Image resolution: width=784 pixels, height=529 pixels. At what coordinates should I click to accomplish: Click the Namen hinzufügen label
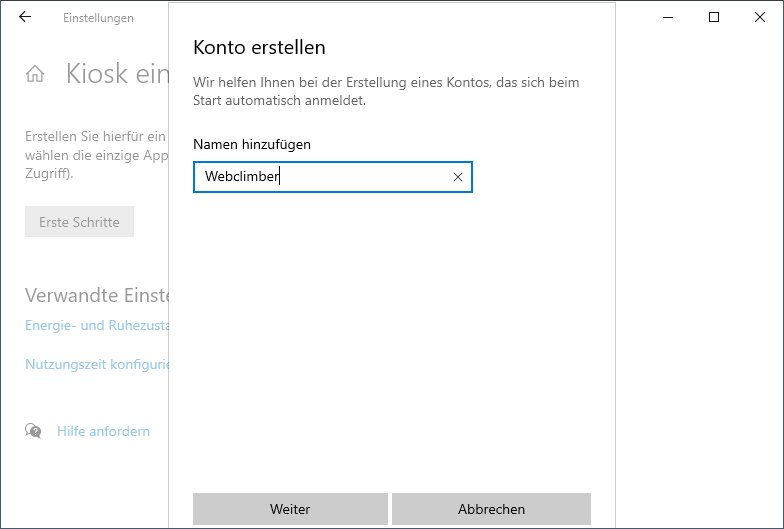(x=252, y=144)
